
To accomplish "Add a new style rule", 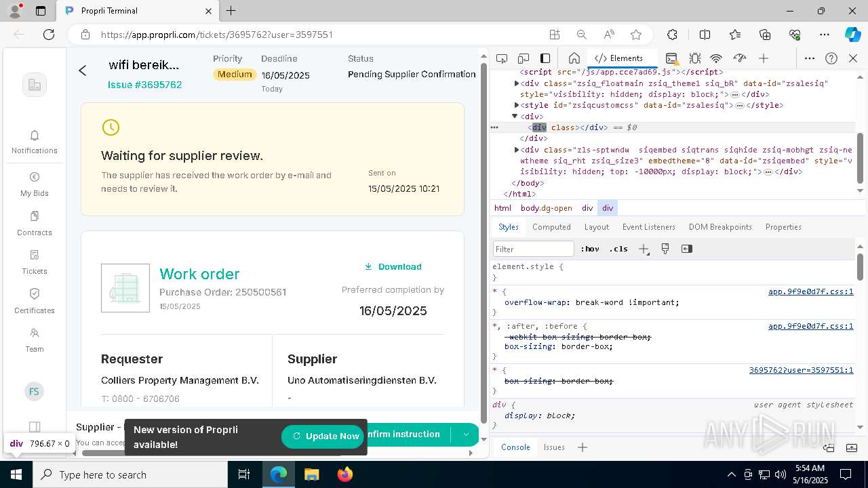I will coord(644,249).
